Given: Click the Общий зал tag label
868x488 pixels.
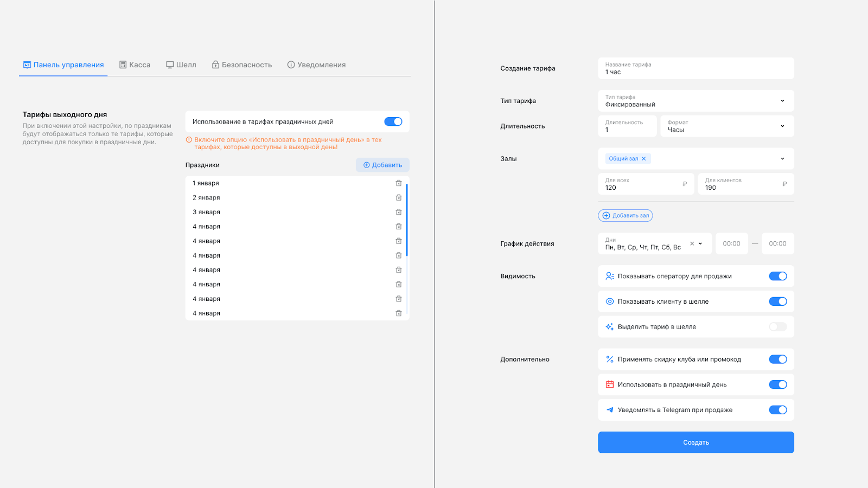Looking at the screenshot, I should (623, 159).
